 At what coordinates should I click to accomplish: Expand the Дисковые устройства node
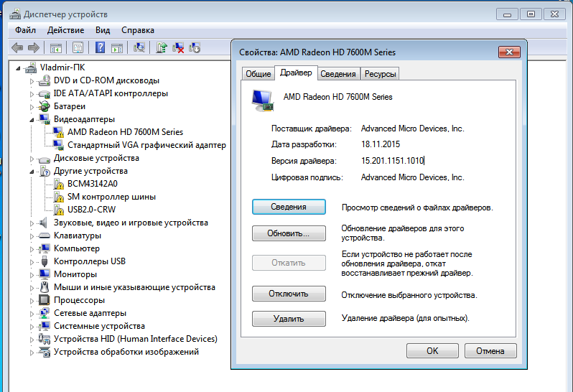coord(32,159)
